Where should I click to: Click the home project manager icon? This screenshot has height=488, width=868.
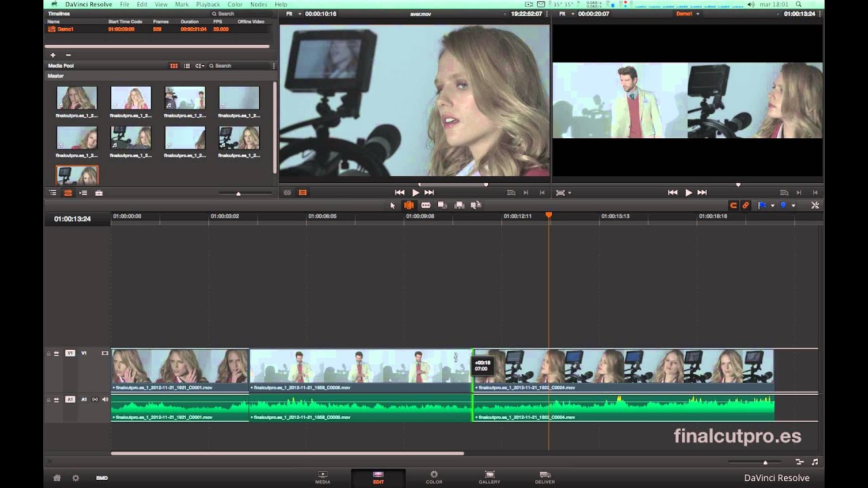[57, 478]
